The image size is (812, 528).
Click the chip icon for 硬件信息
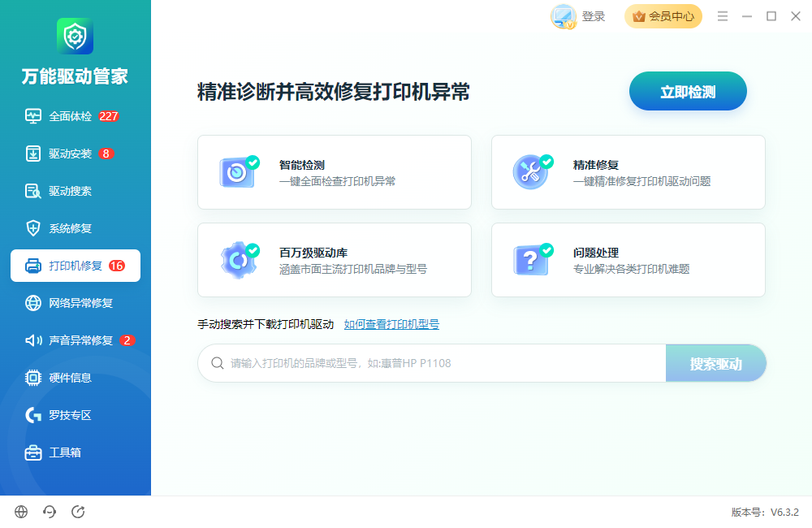33,378
